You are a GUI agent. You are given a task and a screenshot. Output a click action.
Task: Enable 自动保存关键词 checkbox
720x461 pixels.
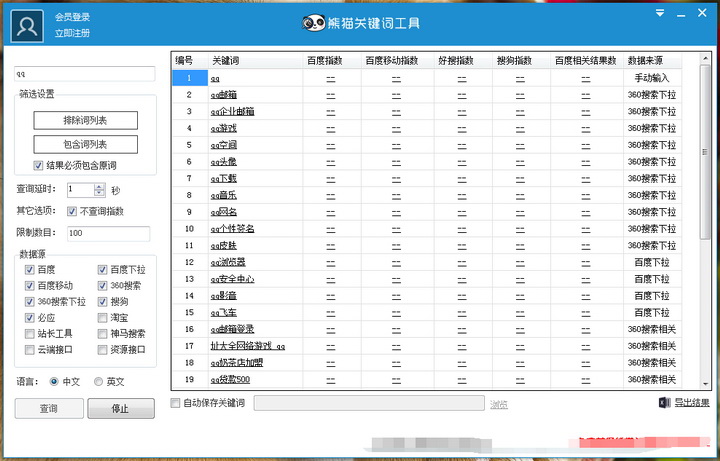pyautogui.click(x=175, y=403)
